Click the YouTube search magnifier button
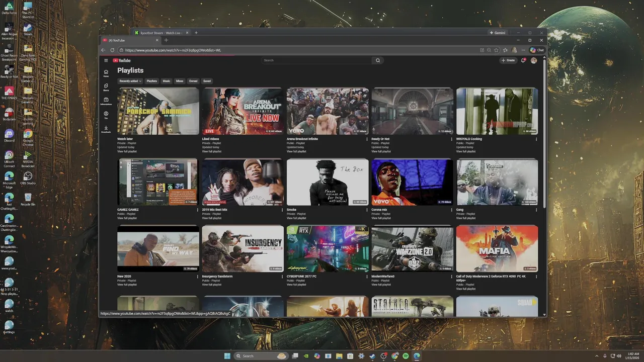644x362 pixels. click(378, 60)
